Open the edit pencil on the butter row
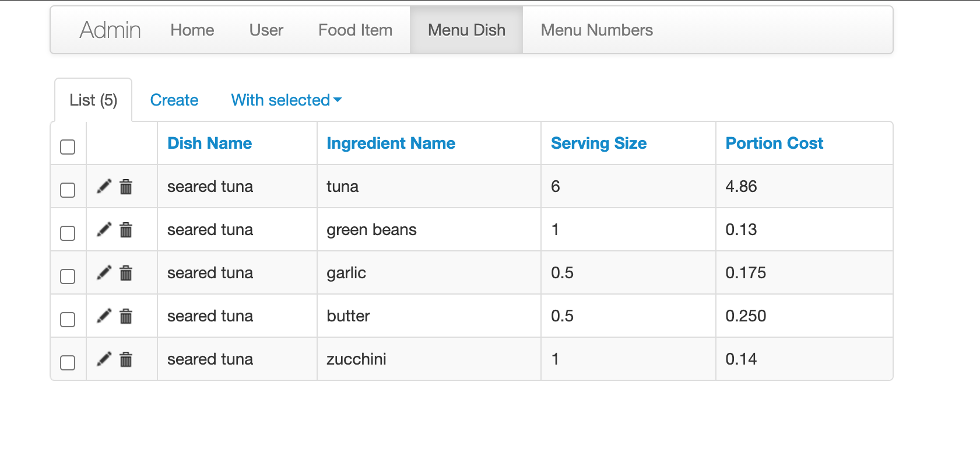The width and height of the screenshot is (980, 462). [104, 316]
